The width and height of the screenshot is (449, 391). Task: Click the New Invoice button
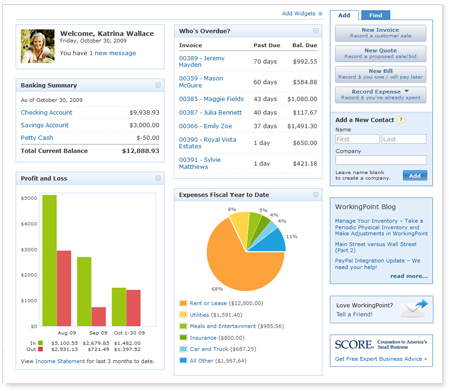click(381, 33)
